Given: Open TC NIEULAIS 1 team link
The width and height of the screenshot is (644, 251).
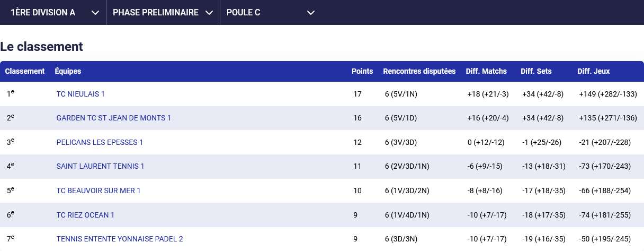Looking at the screenshot, I should tap(80, 94).
